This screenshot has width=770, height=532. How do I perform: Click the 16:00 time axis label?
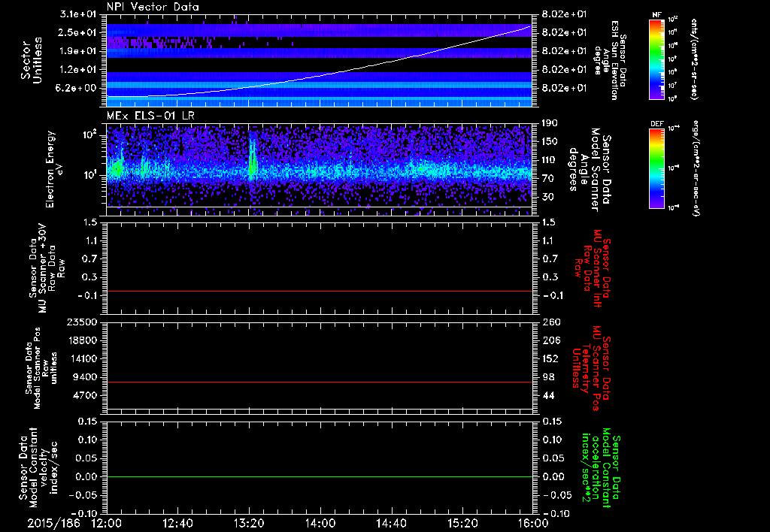tap(533, 522)
